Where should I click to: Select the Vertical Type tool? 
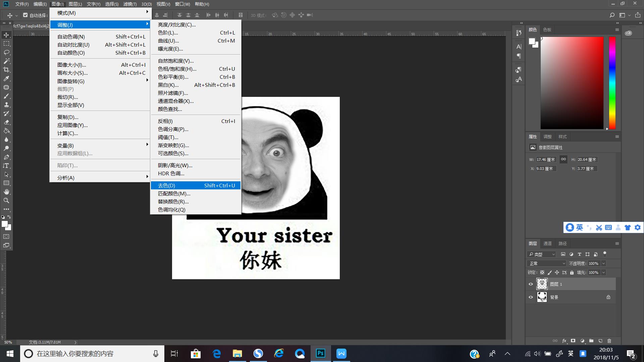point(6,166)
